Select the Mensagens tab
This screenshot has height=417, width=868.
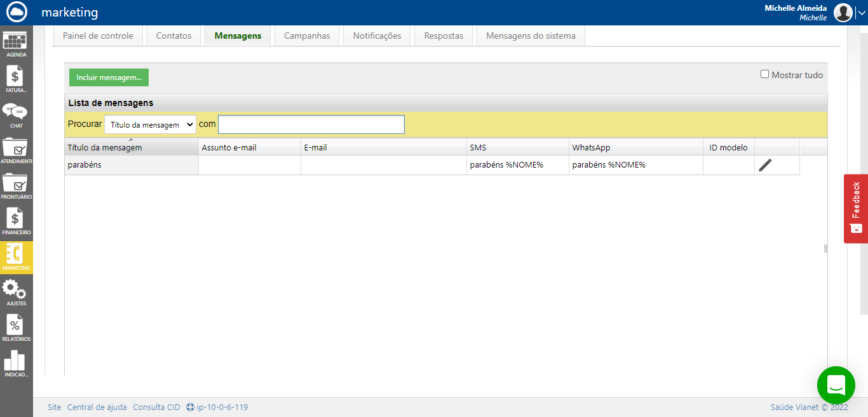pyautogui.click(x=238, y=36)
